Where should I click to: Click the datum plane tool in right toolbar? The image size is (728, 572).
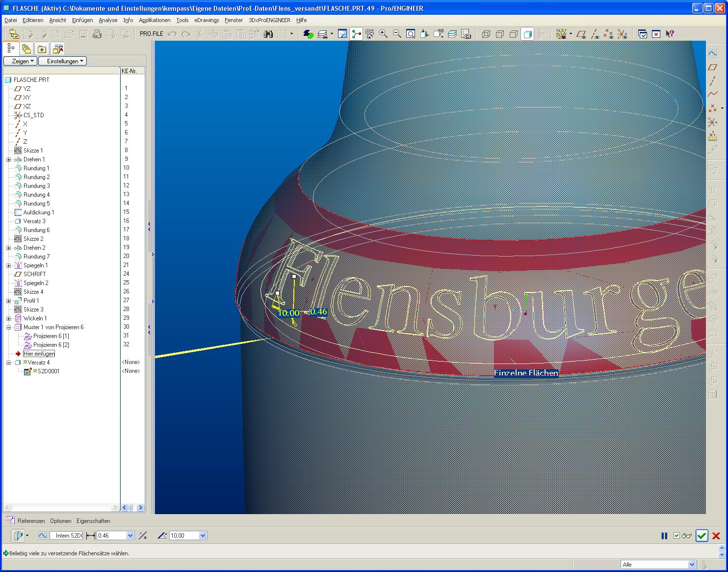pyautogui.click(x=713, y=67)
